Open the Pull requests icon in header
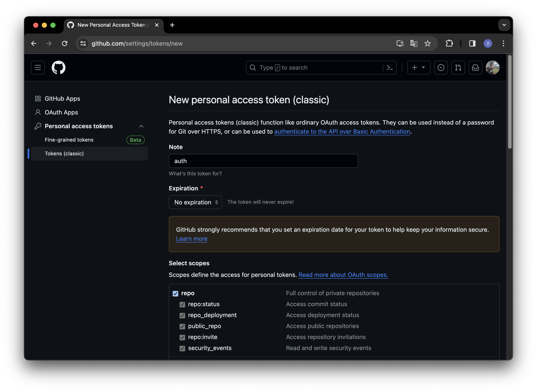 click(458, 68)
